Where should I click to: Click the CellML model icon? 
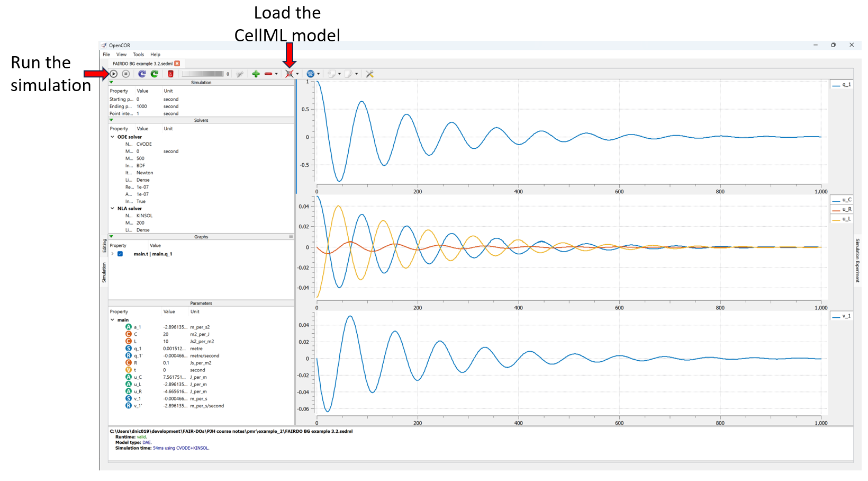click(x=290, y=74)
